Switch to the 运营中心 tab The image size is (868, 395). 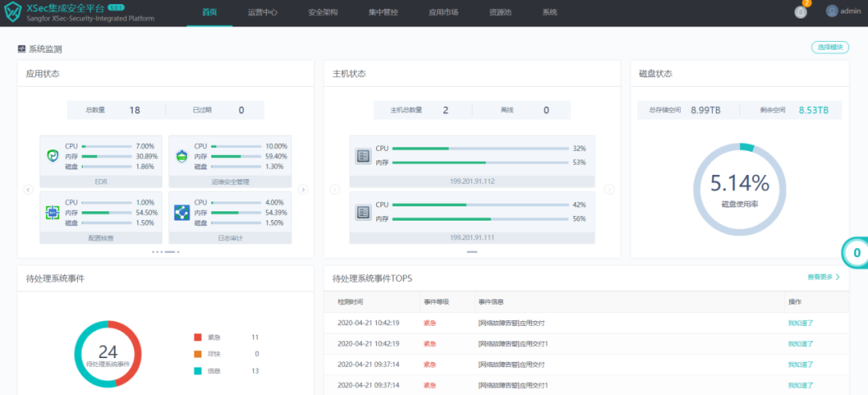(263, 13)
